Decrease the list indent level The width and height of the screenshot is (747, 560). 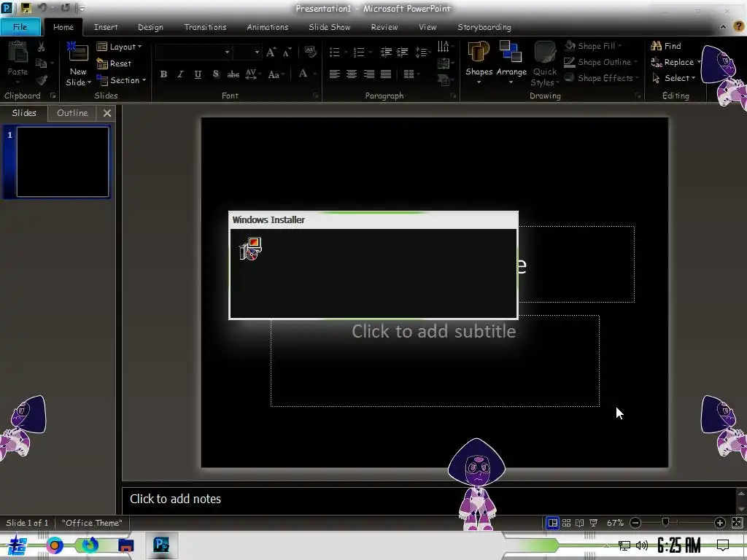pos(386,52)
